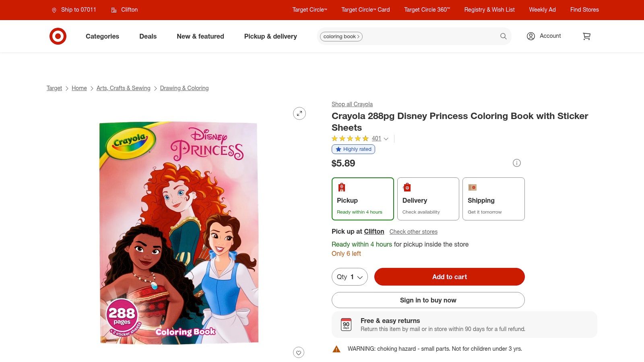The height and width of the screenshot is (362, 644).
Task: Click the Account person icon
Action: pyautogui.click(x=530, y=36)
